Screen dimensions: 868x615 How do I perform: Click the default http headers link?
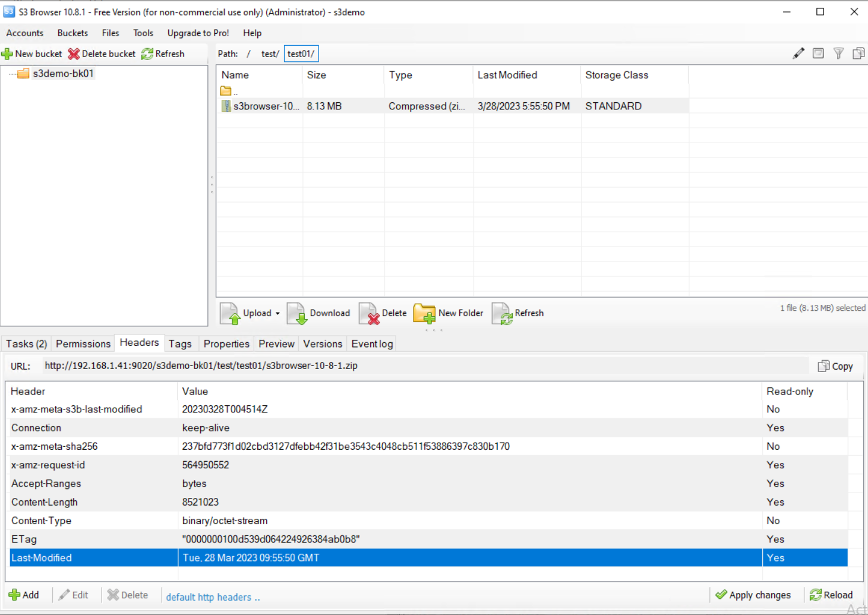(x=213, y=597)
